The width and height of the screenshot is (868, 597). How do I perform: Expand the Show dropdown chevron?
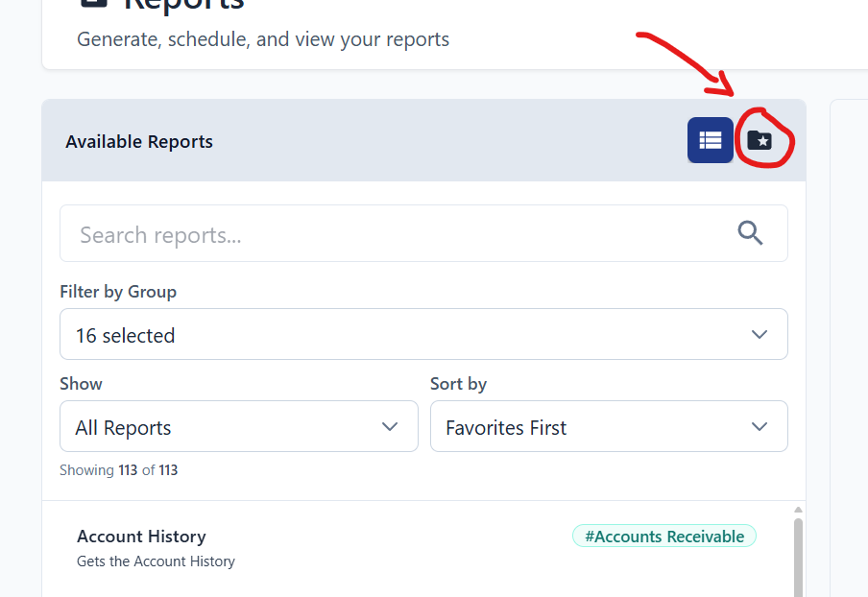390,426
